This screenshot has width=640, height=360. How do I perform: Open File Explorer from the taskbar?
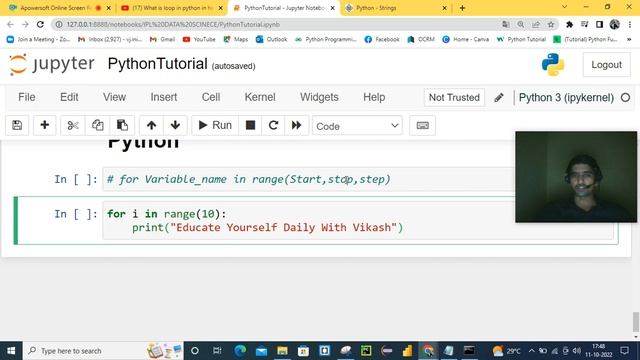coord(282,351)
